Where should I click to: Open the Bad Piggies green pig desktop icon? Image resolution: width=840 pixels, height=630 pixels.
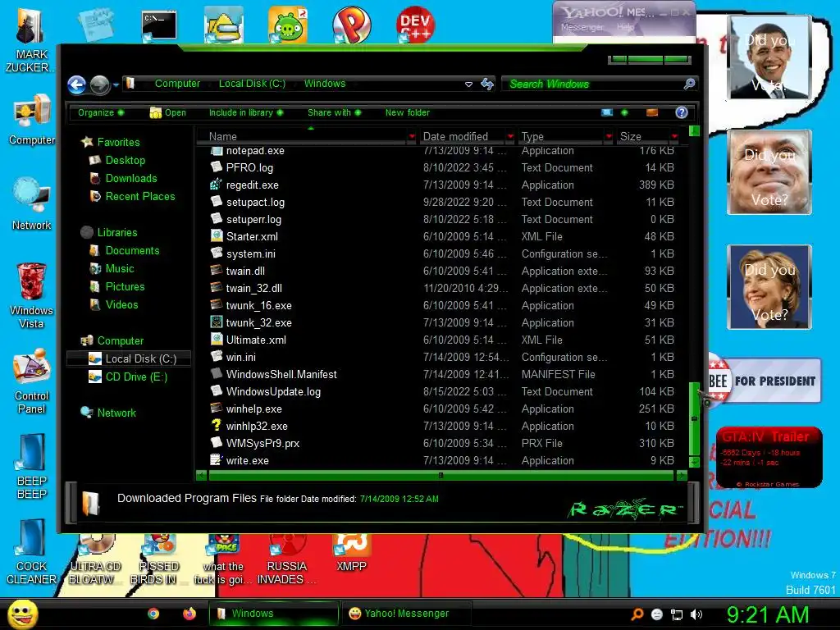tap(288, 25)
